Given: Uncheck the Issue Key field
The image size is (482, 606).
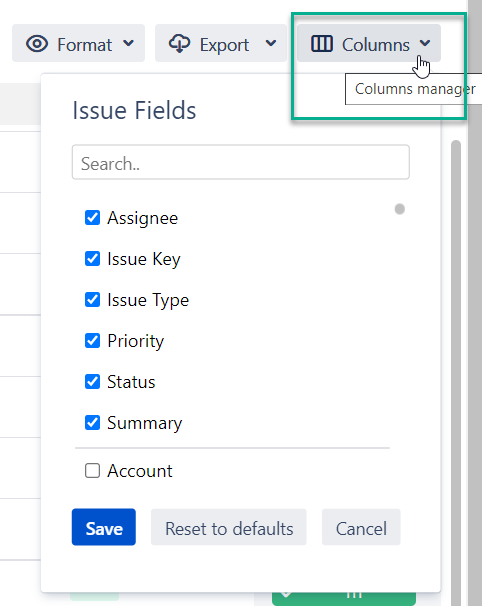Looking at the screenshot, I should 92,259.
